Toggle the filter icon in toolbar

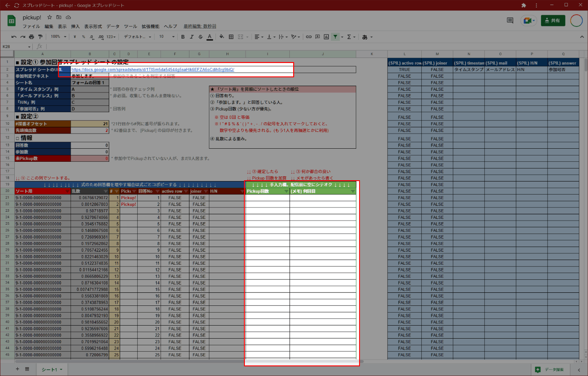point(335,37)
